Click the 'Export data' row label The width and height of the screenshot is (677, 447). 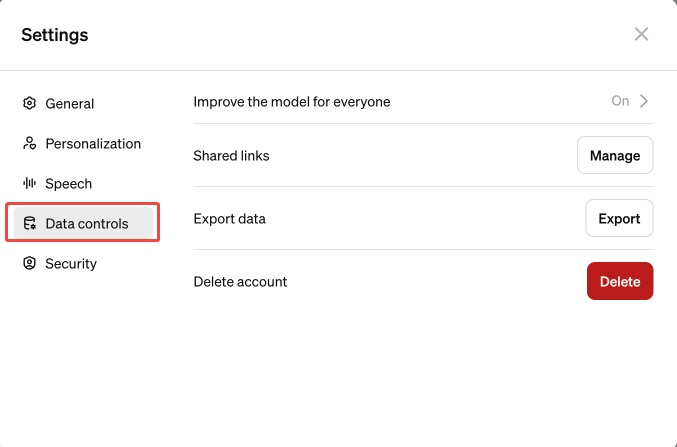(229, 218)
